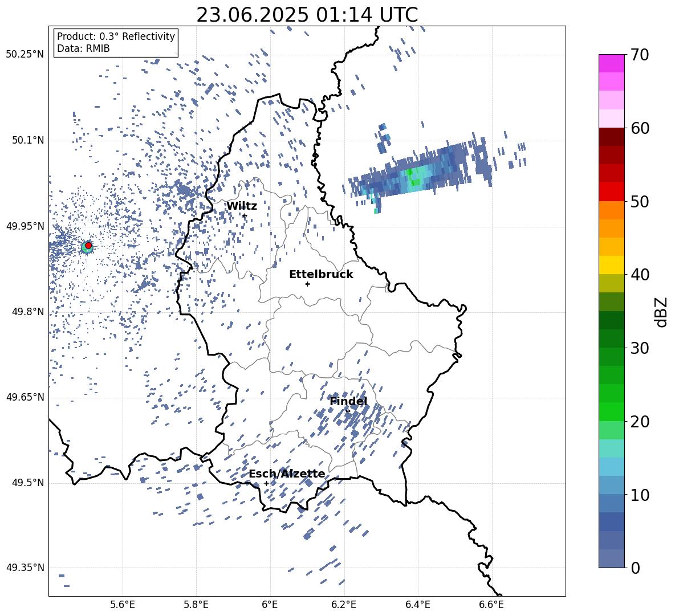Viewport: 675px width, 616px height.
Task: Pick the slate-blue swatch at the colorbar bottom
Action: click(611, 558)
